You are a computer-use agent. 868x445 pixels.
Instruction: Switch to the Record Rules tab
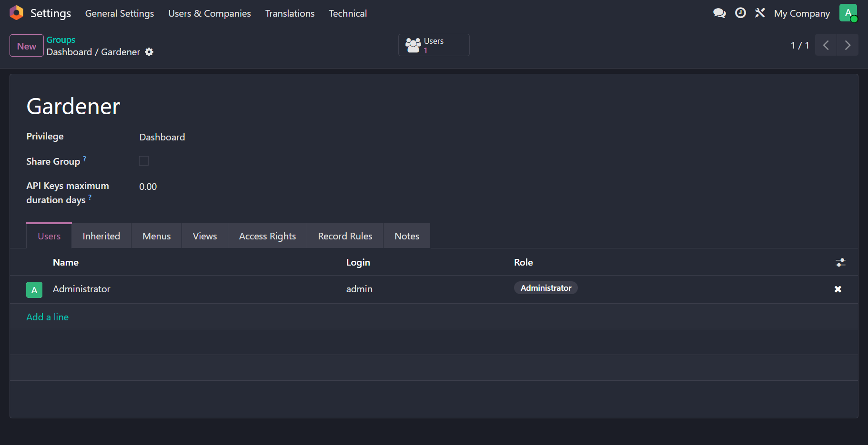[x=345, y=236]
